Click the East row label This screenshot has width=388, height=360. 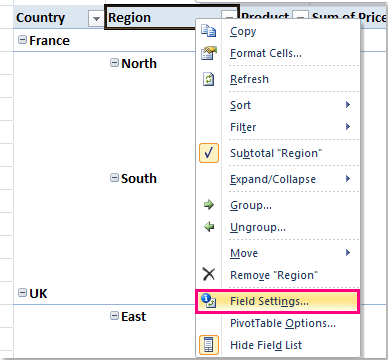pyautogui.click(x=134, y=316)
